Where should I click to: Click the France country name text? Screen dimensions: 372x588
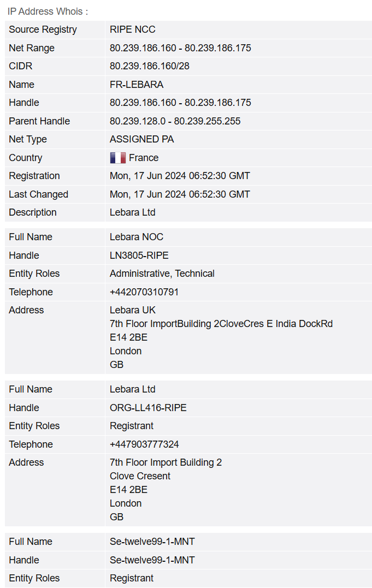(144, 158)
